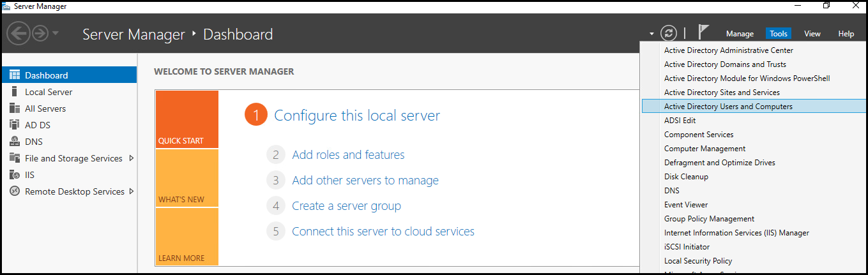Select the AD DS icon in sidebar
Screen dimensions: 868x275
[x=14, y=125]
